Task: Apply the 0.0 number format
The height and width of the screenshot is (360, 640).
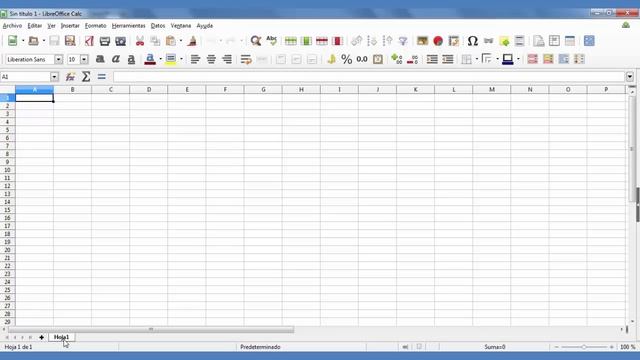Action: coord(362,60)
